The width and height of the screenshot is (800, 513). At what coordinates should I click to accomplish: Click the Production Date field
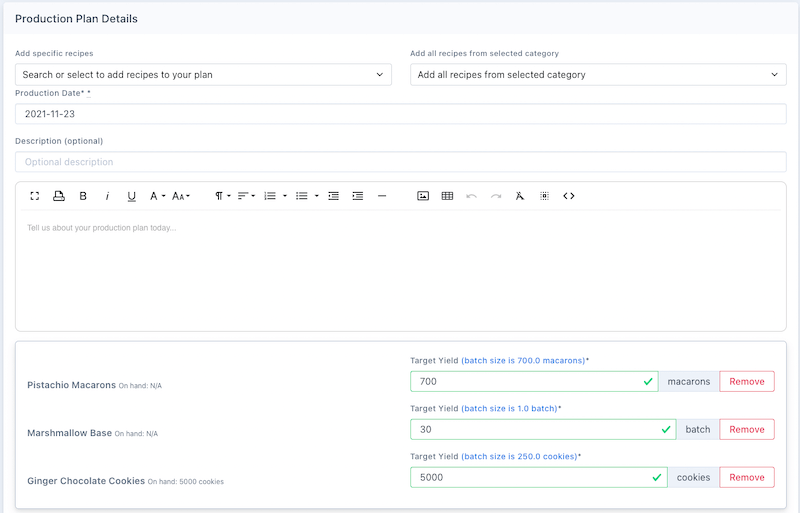(x=400, y=114)
